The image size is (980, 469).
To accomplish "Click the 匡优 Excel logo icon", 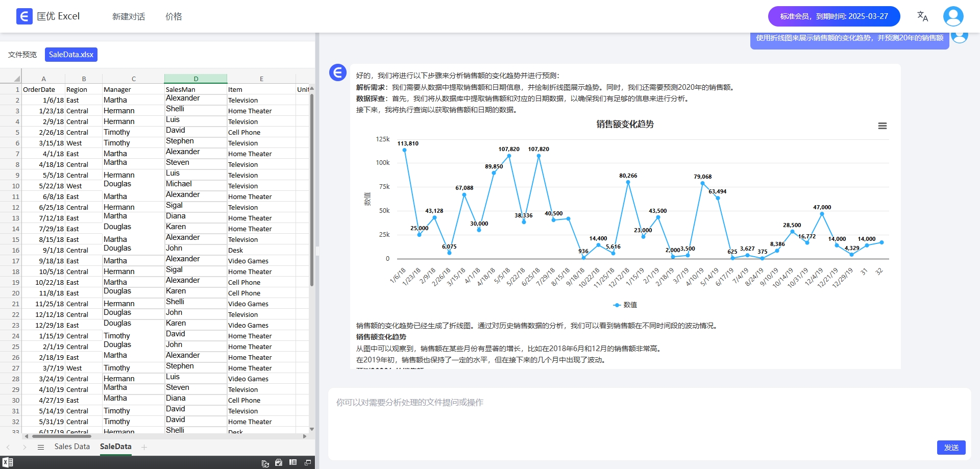I will point(24,16).
